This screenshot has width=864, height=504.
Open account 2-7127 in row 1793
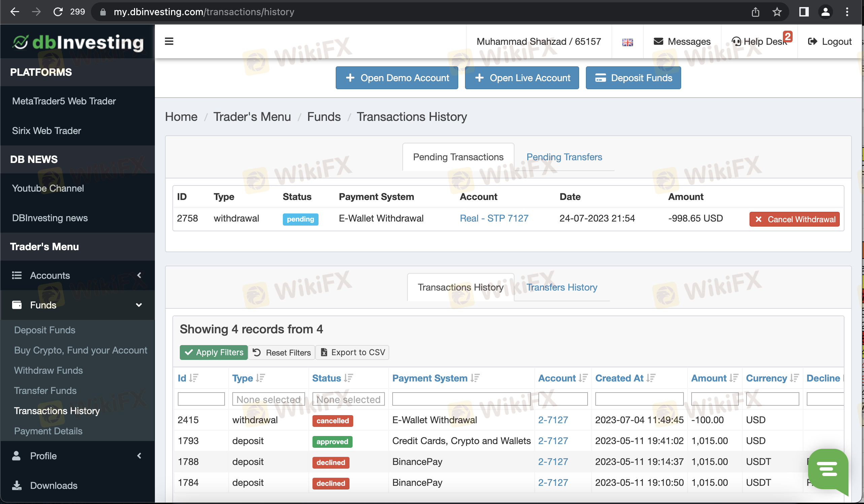(x=553, y=441)
